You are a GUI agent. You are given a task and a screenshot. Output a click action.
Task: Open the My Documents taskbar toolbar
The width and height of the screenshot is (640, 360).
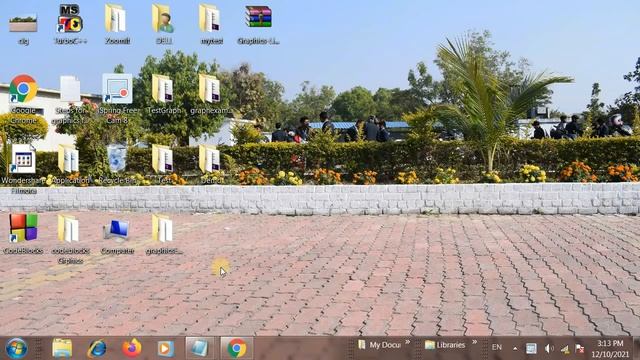(x=380, y=345)
